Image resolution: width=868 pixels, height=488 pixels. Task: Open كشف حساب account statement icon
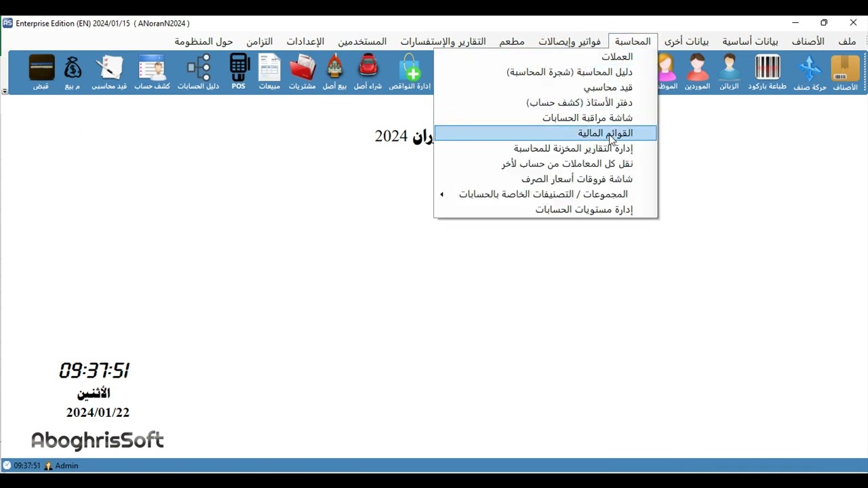tap(152, 73)
